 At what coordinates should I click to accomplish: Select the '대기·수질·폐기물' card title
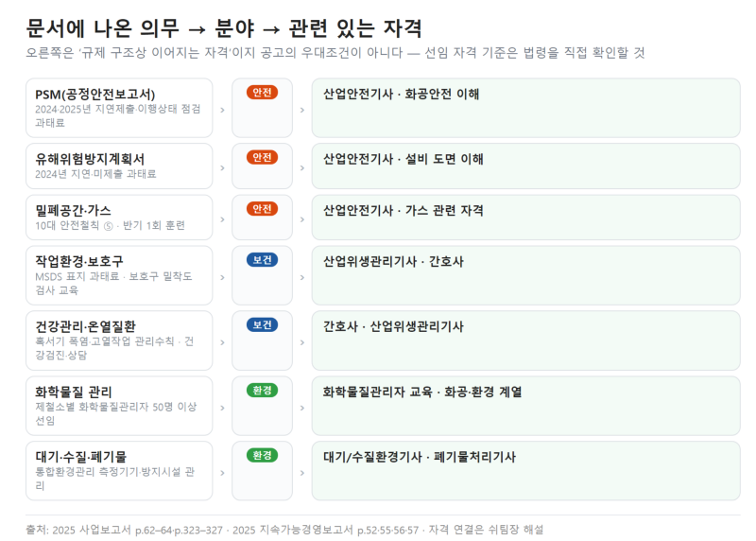[80, 457]
